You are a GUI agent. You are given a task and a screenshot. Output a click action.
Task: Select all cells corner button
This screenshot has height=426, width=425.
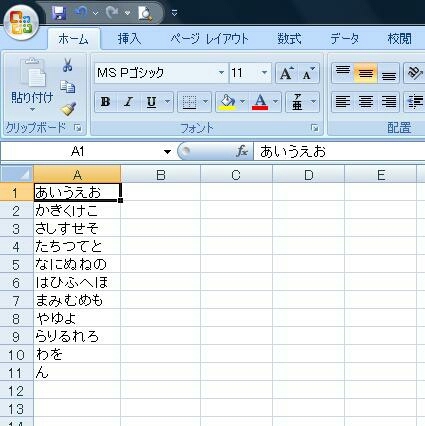17,174
